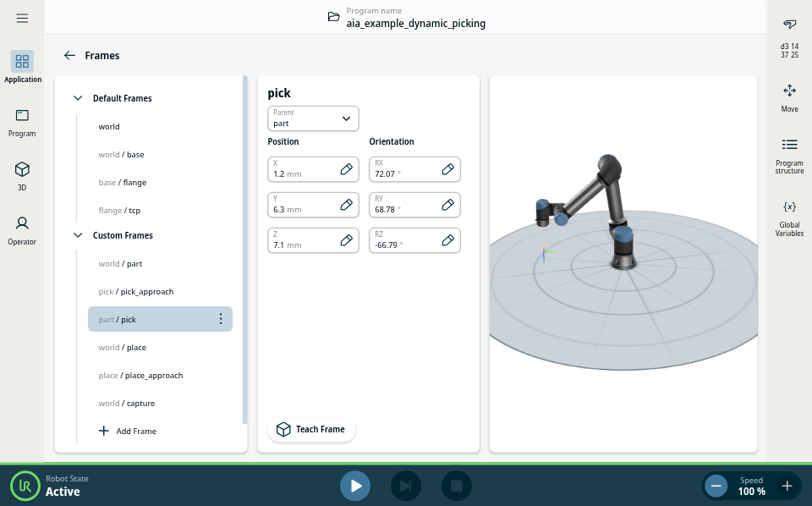
Task: Click the RX 72.07 field
Action: pyautogui.click(x=414, y=169)
